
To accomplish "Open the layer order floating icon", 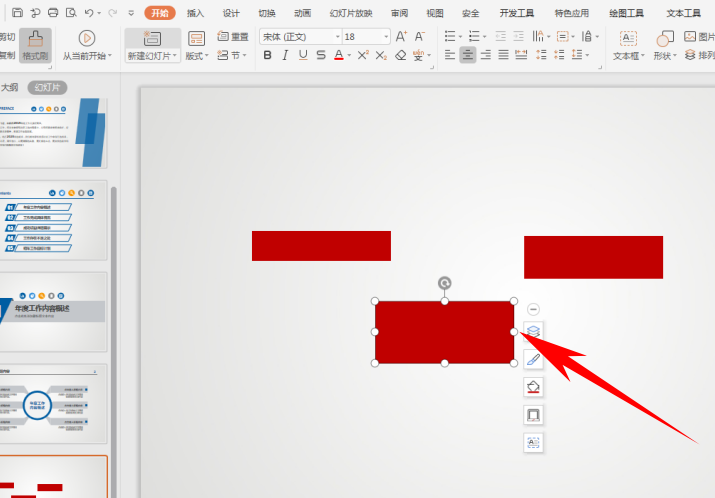I will pyautogui.click(x=533, y=331).
